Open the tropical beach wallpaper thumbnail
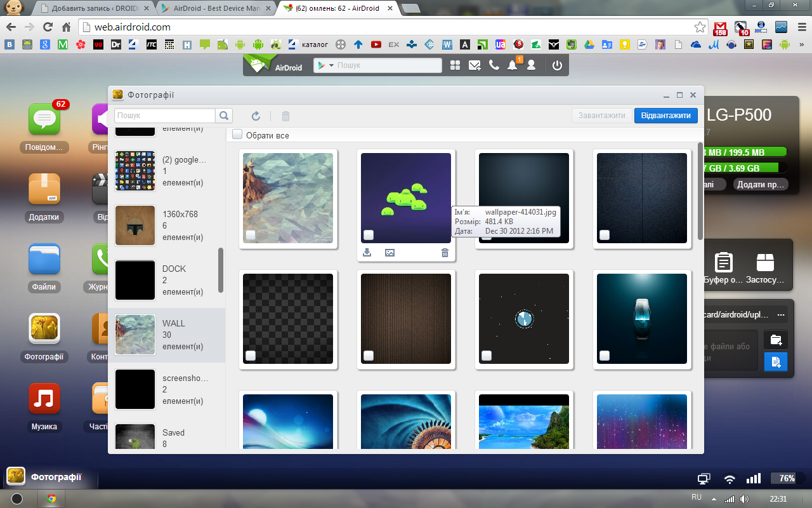The image size is (812, 508). point(524,422)
